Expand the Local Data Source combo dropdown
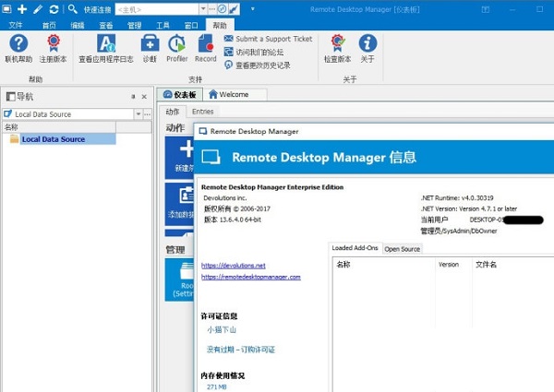554x392 pixels. (138, 114)
